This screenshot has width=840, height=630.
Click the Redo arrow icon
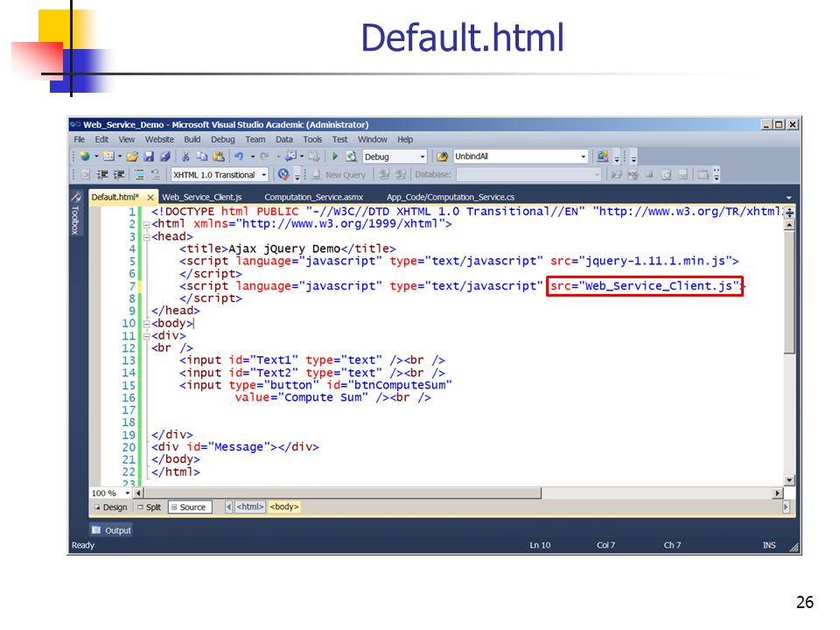pos(264,157)
